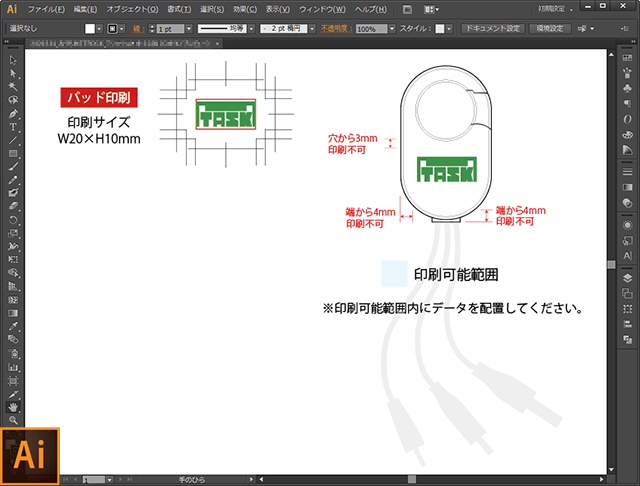Open the 編集(E) menu
Image resolution: width=640 pixels, height=486 pixels.
[85, 9]
